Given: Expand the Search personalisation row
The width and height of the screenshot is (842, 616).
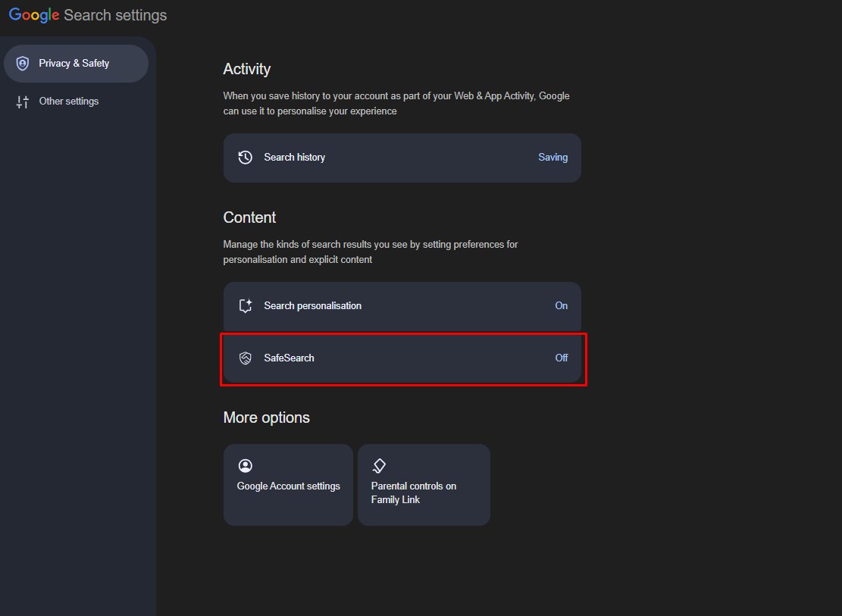Looking at the screenshot, I should (x=402, y=305).
